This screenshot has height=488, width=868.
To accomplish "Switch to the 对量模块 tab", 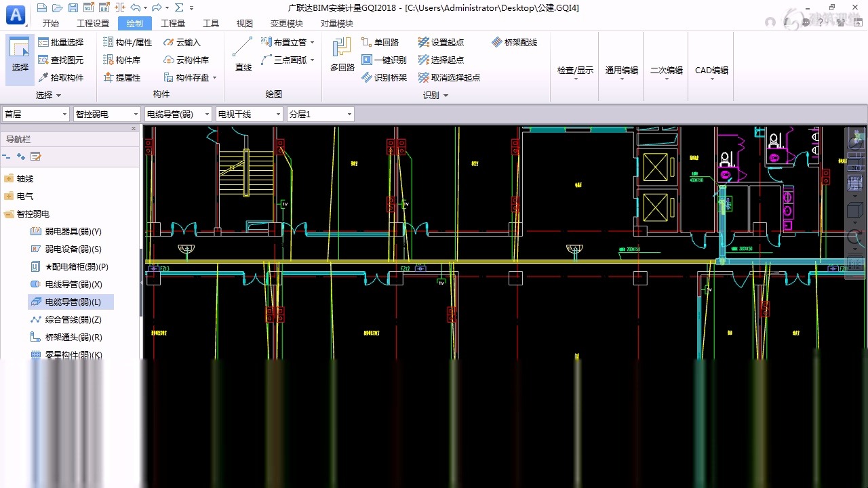I will point(337,23).
